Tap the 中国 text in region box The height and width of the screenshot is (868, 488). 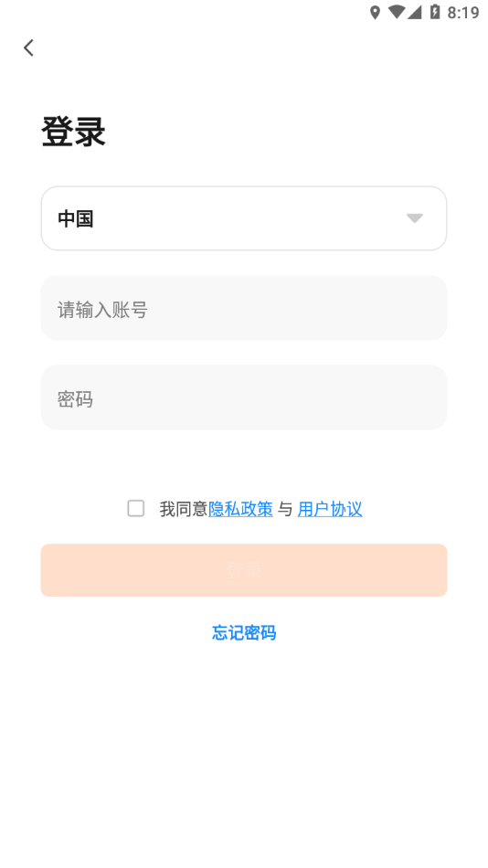75,218
